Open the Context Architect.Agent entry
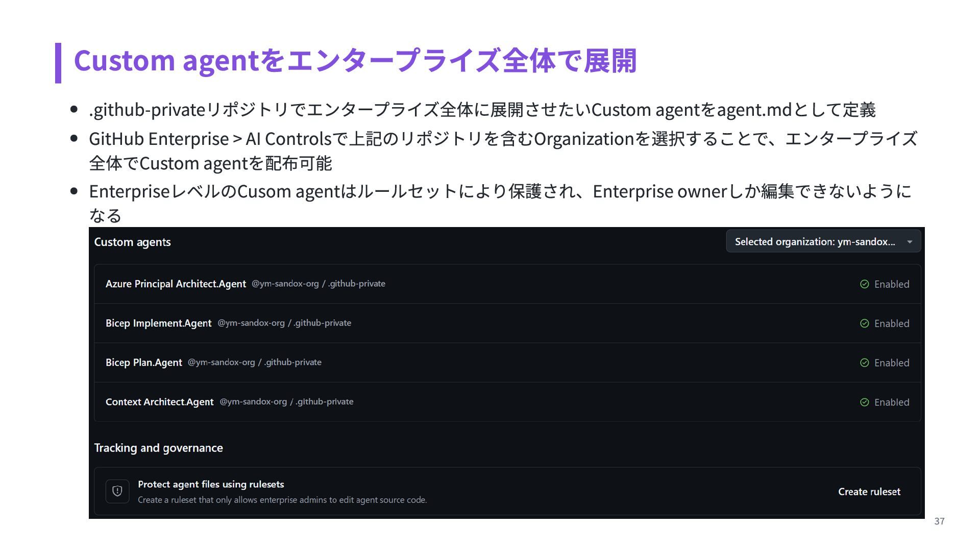980x551 pixels. pos(159,402)
